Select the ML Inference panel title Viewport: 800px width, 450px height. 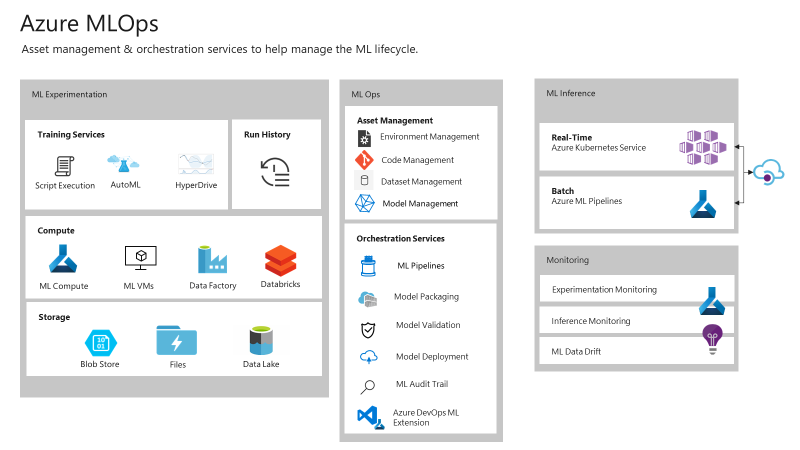570,93
